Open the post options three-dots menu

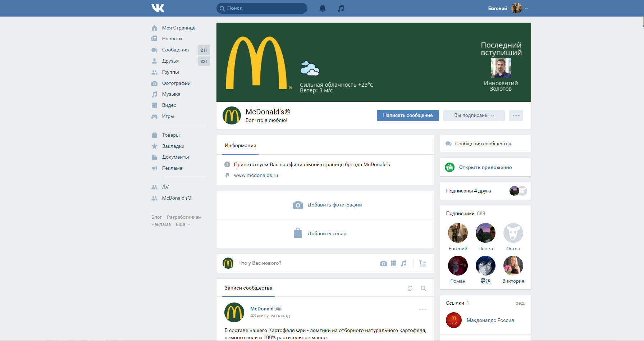(423, 309)
